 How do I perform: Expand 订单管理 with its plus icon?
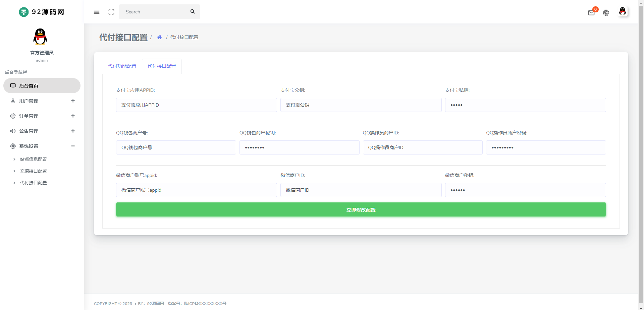click(x=73, y=116)
